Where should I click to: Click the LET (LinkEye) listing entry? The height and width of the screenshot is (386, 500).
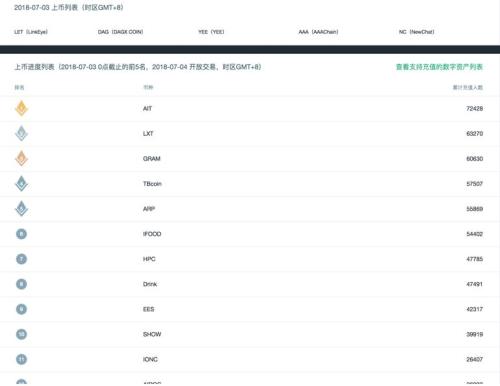(31, 32)
